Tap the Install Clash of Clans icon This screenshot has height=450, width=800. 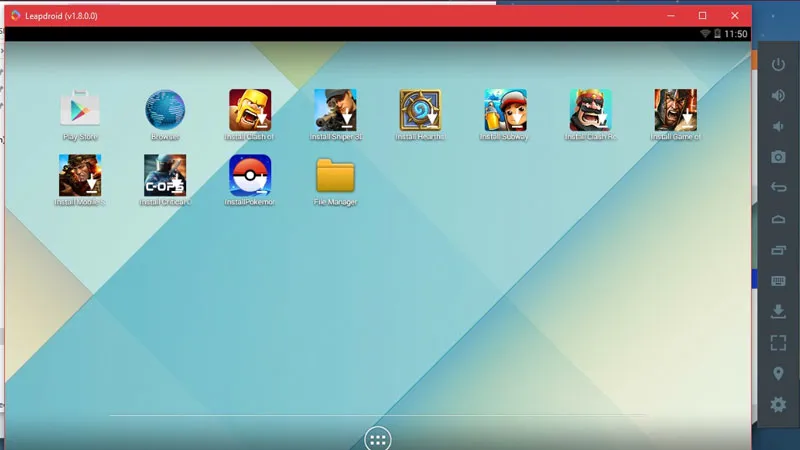(250, 110)
